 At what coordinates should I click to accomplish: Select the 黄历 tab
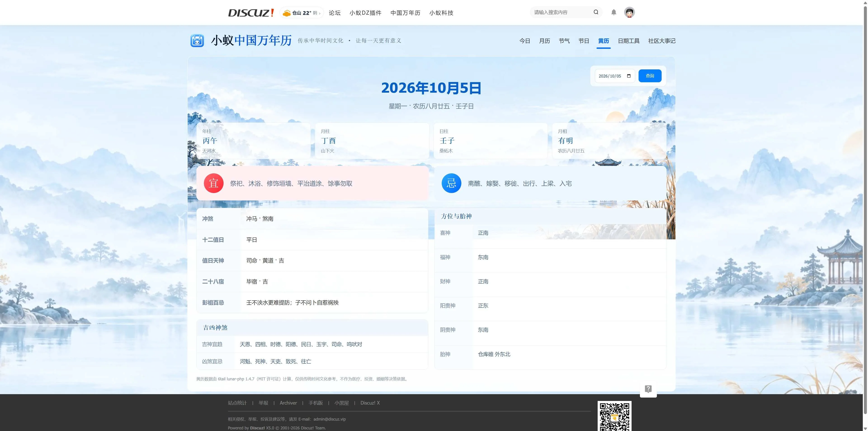coord(603,41)
